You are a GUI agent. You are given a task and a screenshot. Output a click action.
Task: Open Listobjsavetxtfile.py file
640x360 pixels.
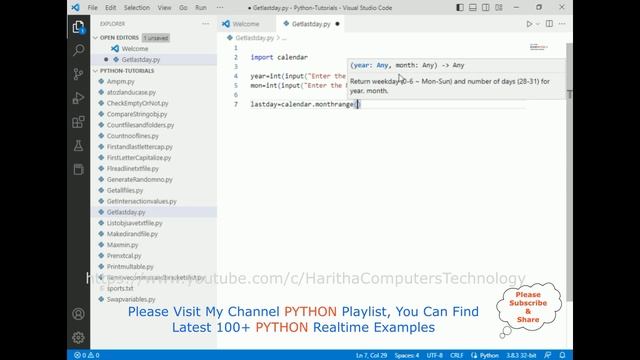point(134,223)
